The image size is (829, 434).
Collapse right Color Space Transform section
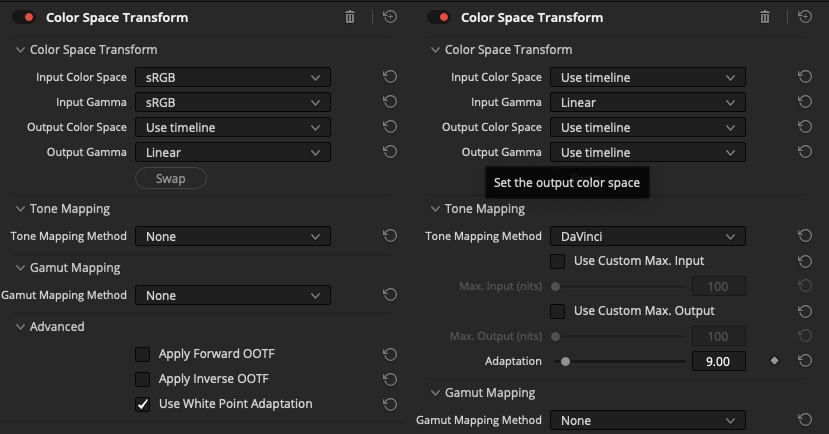[x=435, y=50]
